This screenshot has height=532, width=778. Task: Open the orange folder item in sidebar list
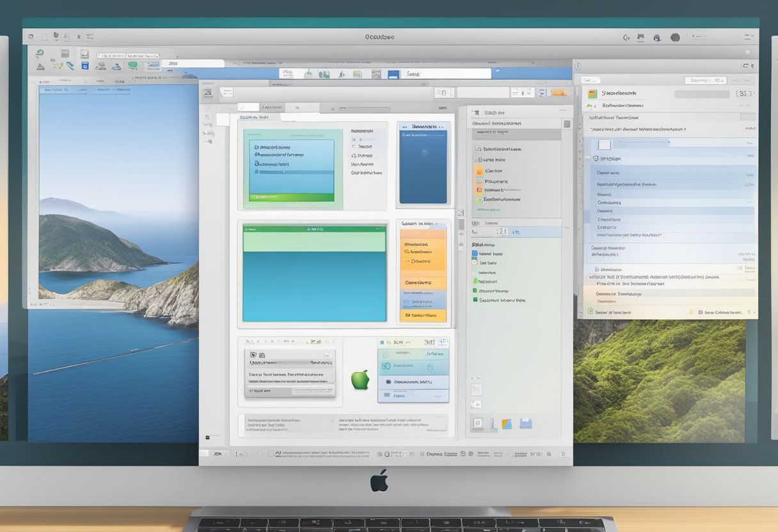point(479,171)
